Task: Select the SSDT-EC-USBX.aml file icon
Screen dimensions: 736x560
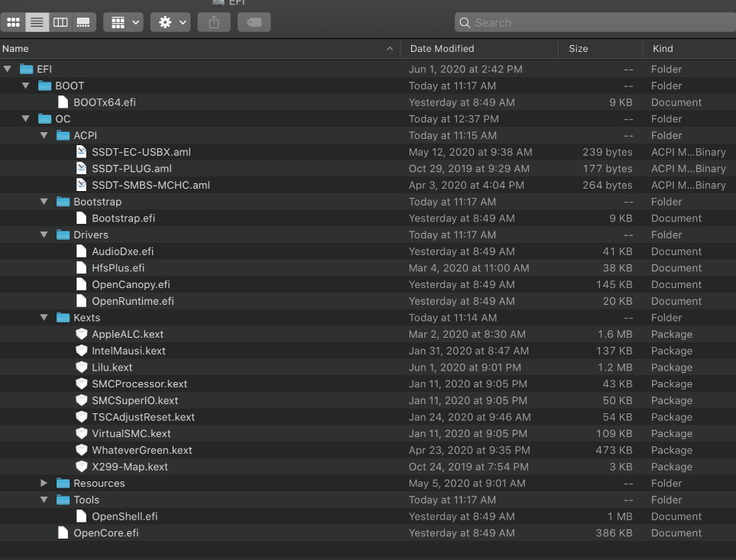Action: [81, 152]
